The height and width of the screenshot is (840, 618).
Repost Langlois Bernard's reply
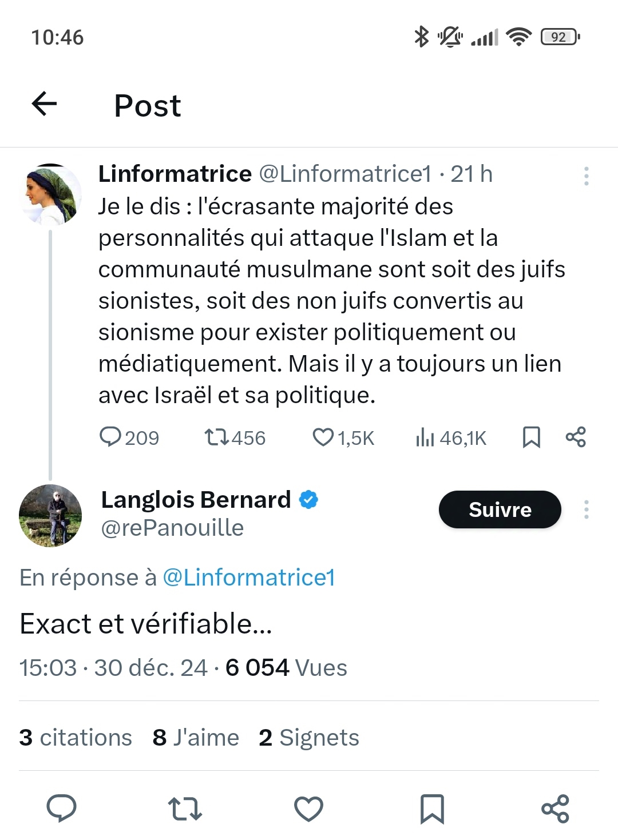(x=185, y=809)
